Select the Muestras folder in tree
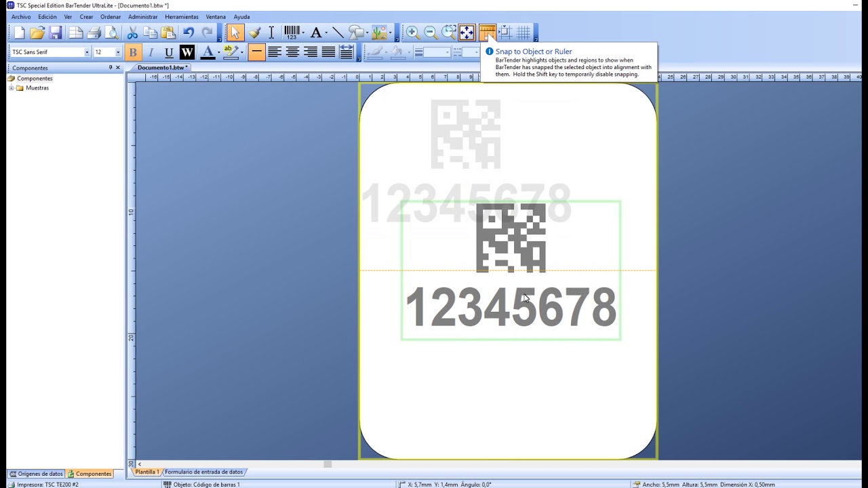868x488 pixels. click(37, 88)
